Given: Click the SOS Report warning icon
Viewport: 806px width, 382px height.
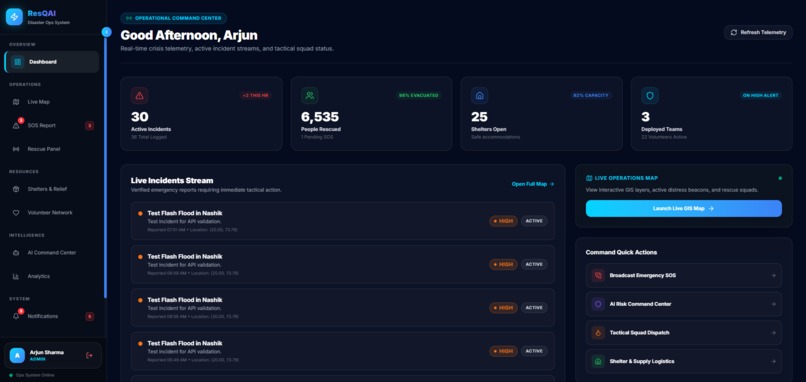Looking at the screenshot, I should (16, 125).
